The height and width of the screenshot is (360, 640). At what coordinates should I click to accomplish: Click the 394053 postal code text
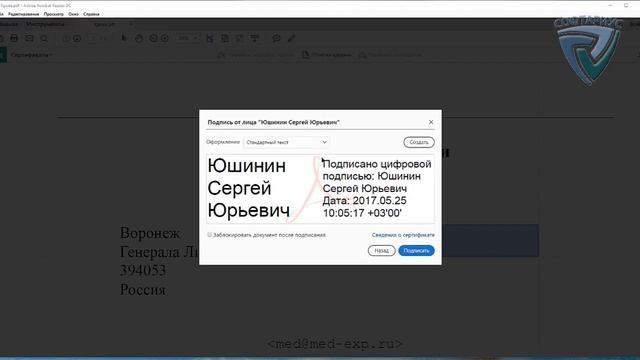coord(143,270)
